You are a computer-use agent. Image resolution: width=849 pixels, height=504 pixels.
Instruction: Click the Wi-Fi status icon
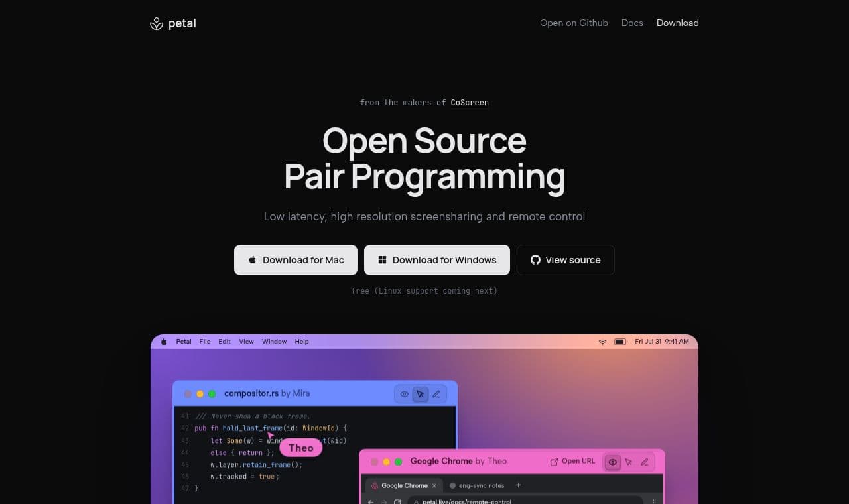[x=602, y=342]
